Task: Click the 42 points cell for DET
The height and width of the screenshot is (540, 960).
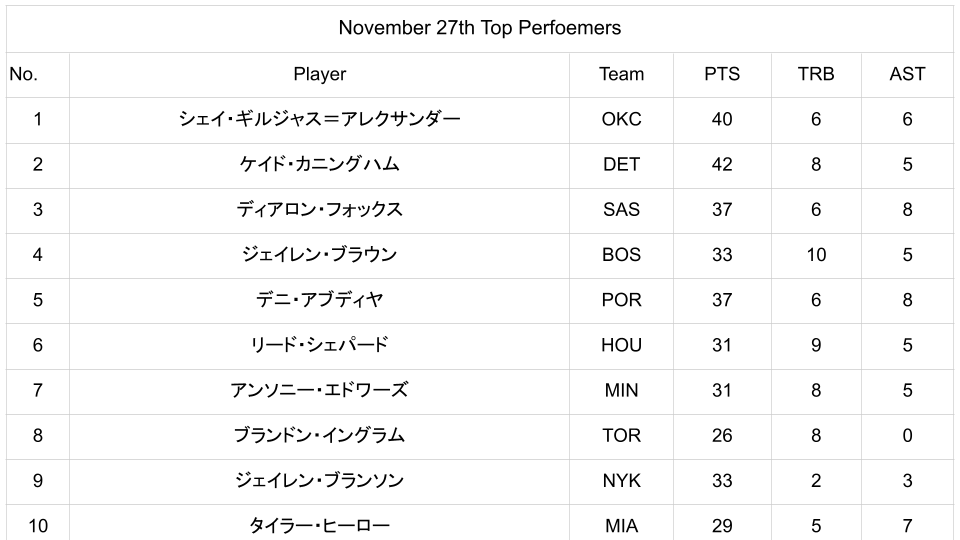Action: coord(721,164)
